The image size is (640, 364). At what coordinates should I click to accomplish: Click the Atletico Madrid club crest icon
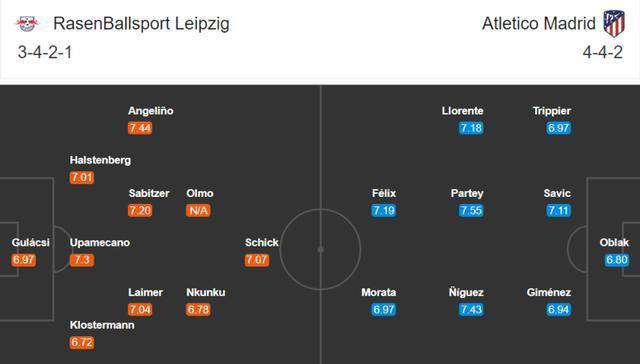(614, 24)
